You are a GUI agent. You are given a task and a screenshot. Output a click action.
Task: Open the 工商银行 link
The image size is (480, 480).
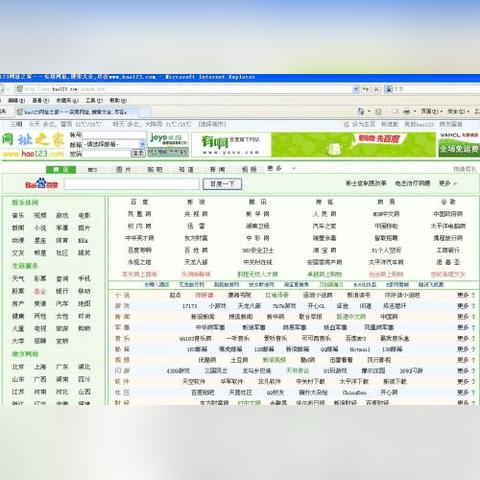[x=448, y=250]
